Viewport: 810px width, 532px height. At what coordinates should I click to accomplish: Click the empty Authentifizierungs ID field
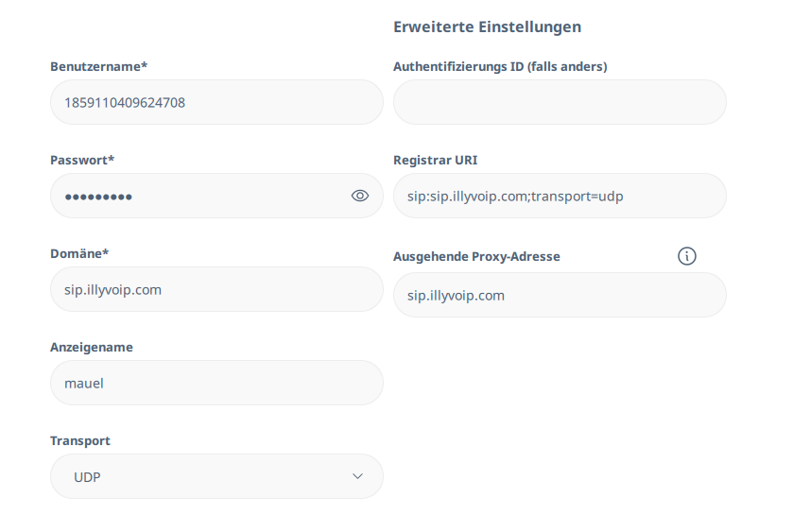pos(560,102)
